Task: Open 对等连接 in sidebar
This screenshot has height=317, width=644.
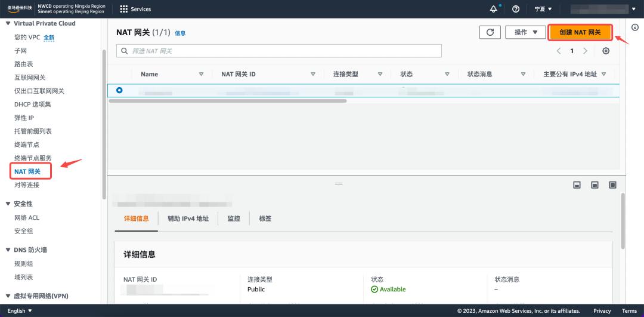Action: tap(27, 185)
